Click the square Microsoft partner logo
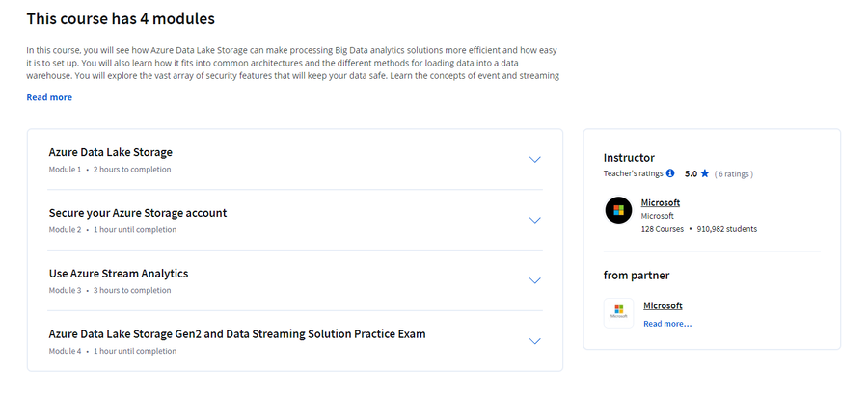 click(x=618, y=313)
